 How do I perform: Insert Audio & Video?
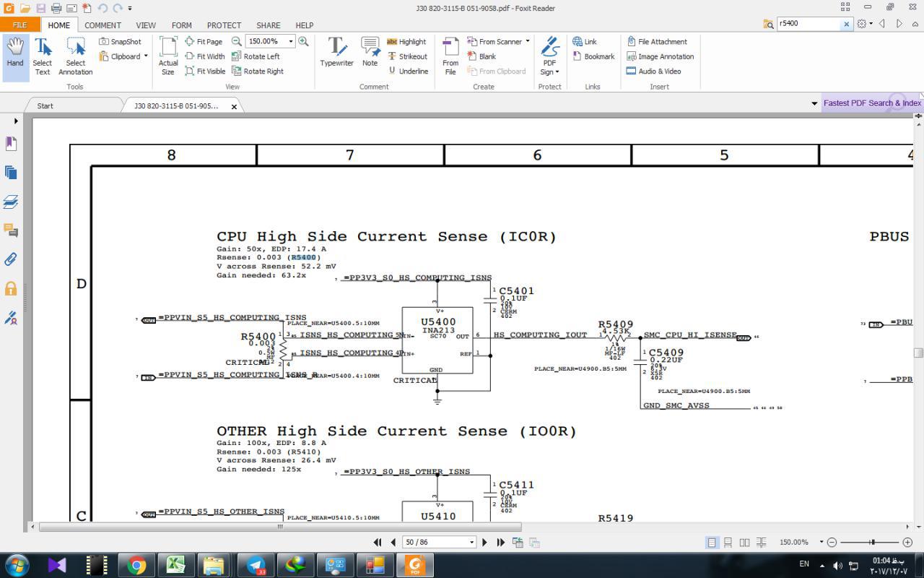(653, 72)
